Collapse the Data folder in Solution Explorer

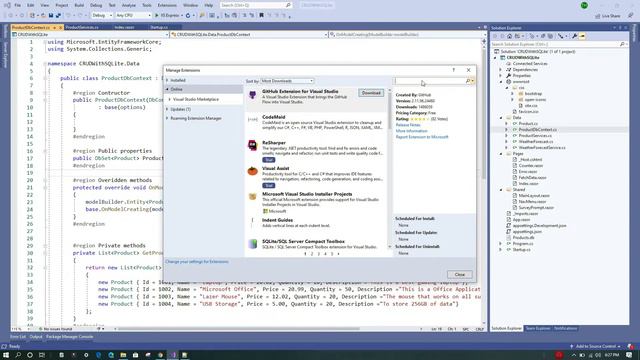click(501, 118)
